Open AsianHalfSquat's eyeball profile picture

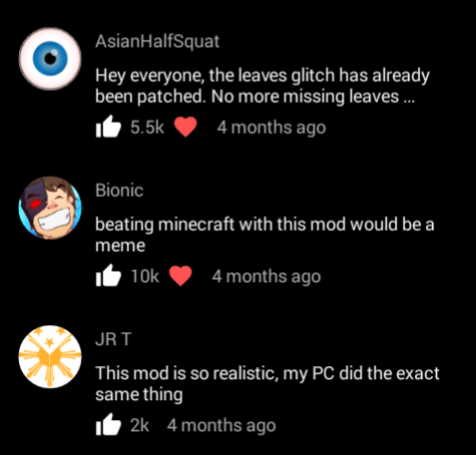pos(50,59)
